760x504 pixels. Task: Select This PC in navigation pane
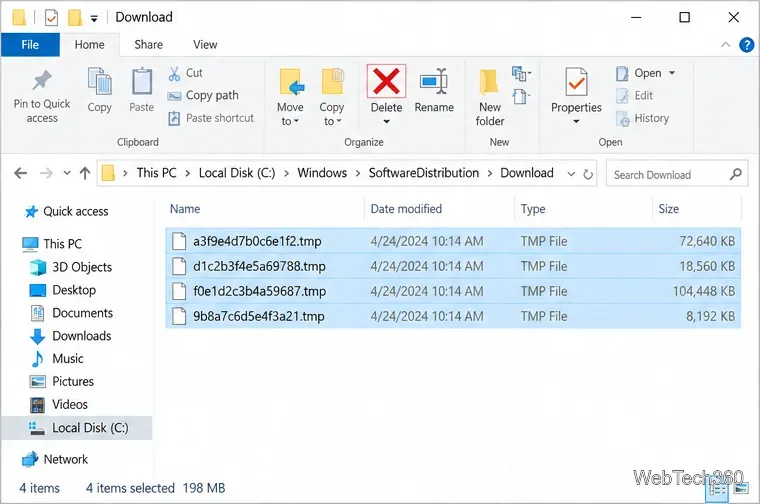(x=52, y=244)
